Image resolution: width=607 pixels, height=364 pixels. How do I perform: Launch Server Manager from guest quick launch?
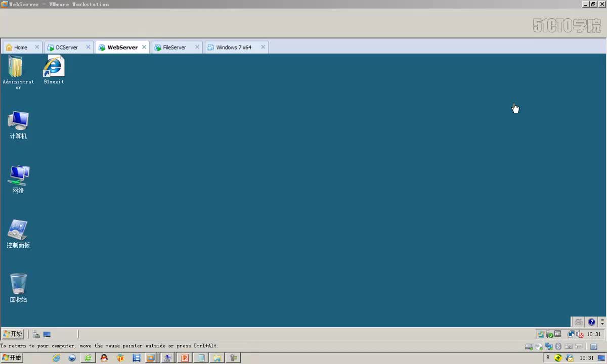coord(36,334)
